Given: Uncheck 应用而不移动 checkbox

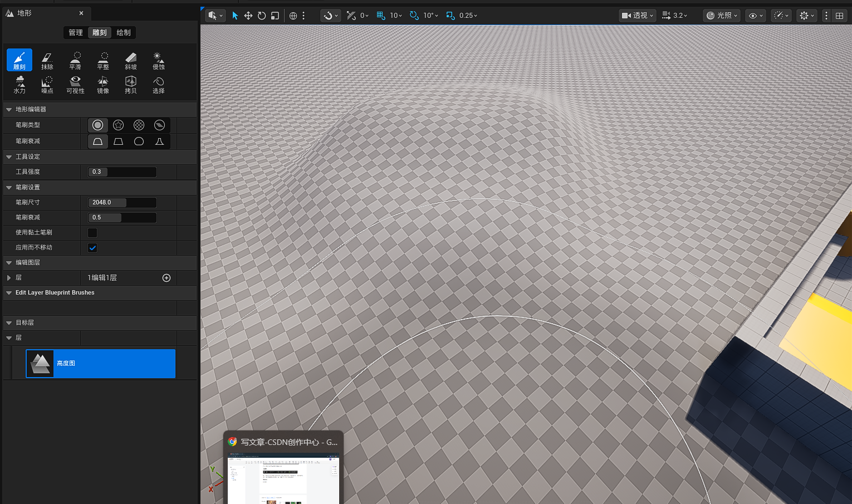Looking at the screenshot, I should click(x=92, y=248).
